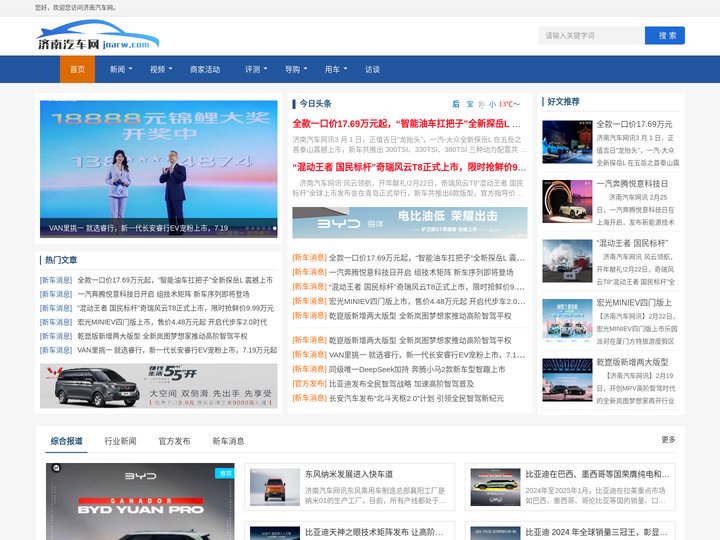The width and height of the screenshot is (720, 540).
Task: Click thumbnail for 混动王者 国民标杆 recommendation
Action: 567,261
